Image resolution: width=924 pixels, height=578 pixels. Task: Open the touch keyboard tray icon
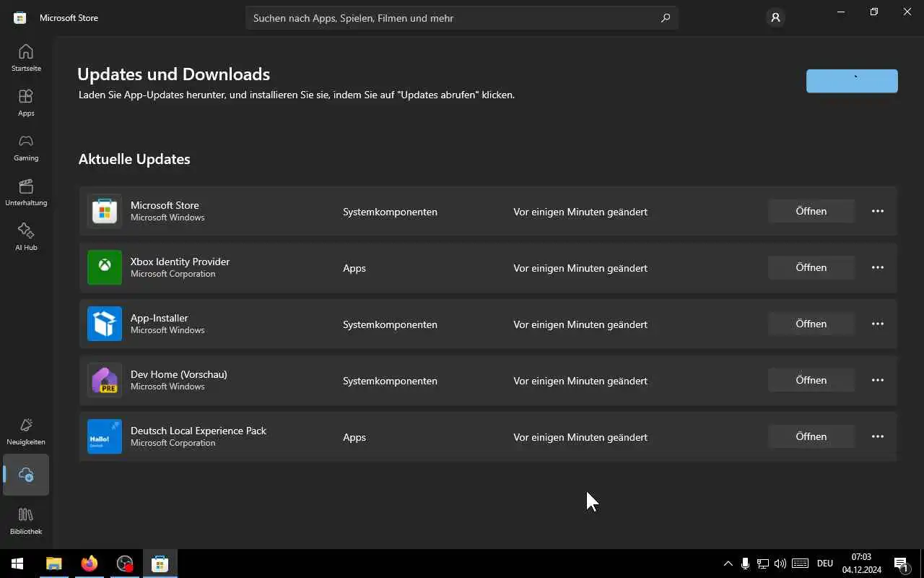click(x=800, y=564)
